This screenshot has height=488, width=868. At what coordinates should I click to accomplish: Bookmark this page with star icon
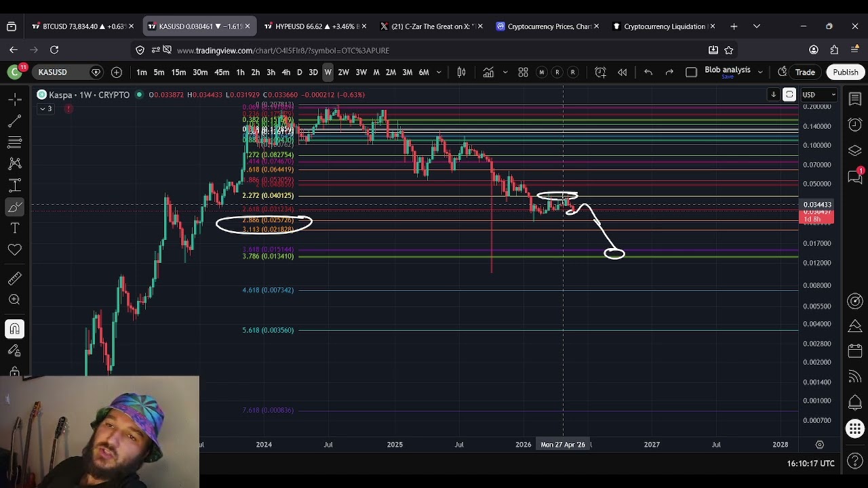coord(729,49)
